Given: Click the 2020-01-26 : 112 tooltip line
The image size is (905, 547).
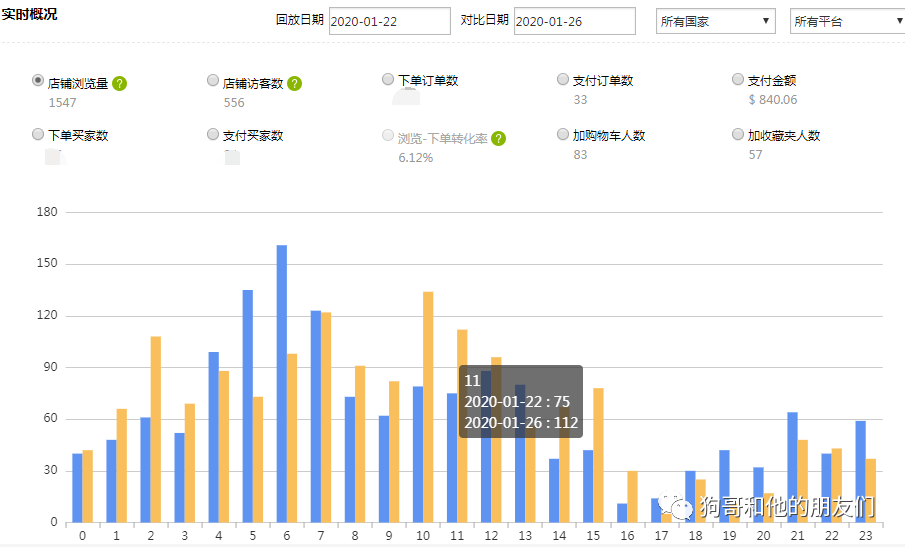Looking at the screenshot, I should [521, 422].
